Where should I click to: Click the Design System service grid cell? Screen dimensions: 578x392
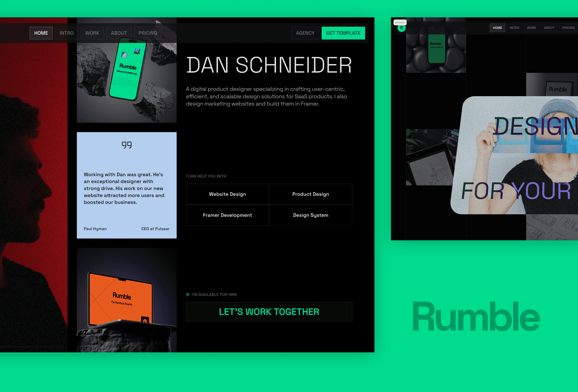pyautogui.click(x=310, y=215)
